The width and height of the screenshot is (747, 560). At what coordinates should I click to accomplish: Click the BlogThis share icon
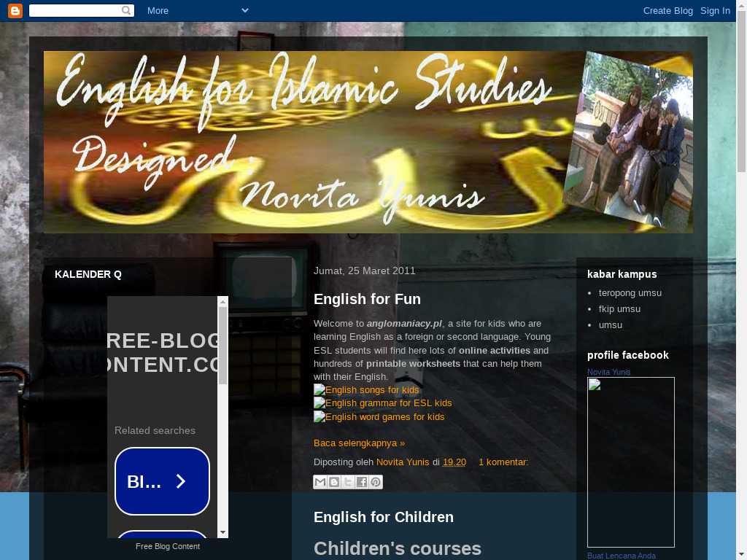coord(334,482)
